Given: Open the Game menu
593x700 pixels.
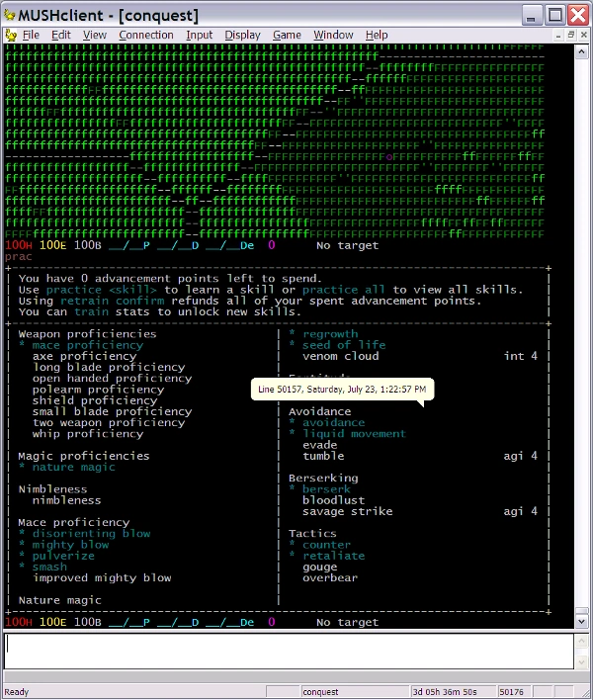Looking at the screenshot, I should click(287, 35).
